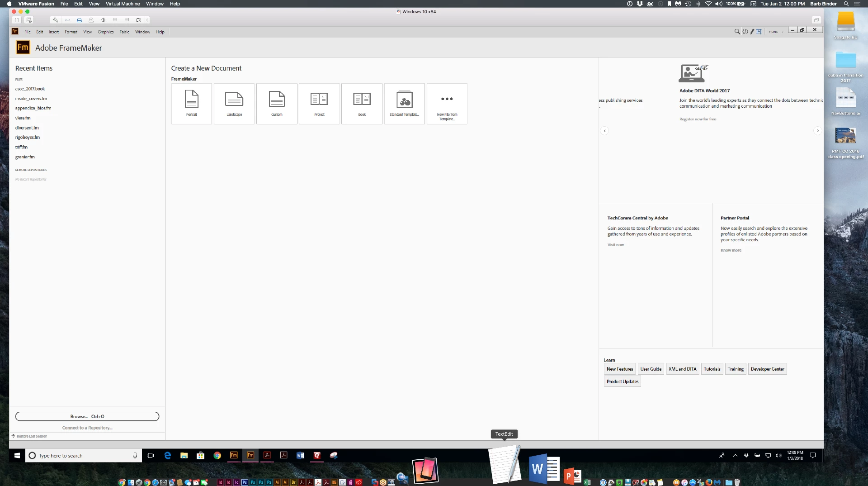The image size is (868, 486).
Task: Open VMware settings wrench icon
Action: (x=56, y=20)
